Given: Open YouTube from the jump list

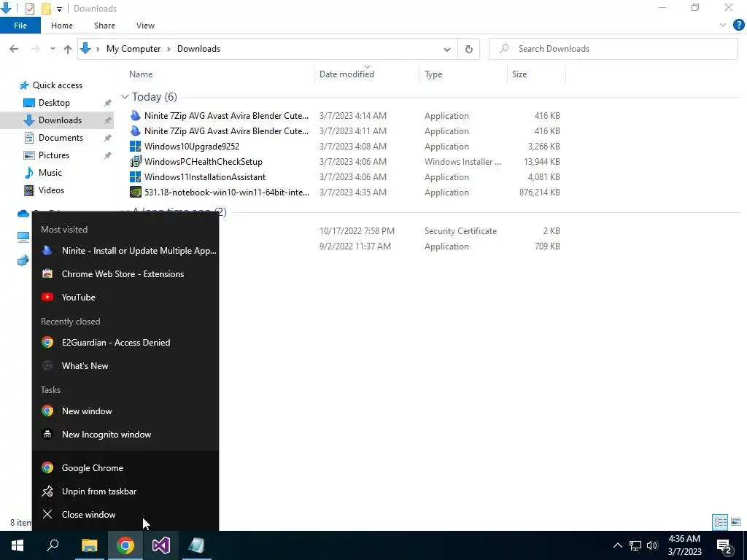Looking at the screenshot, I should 125,297.
